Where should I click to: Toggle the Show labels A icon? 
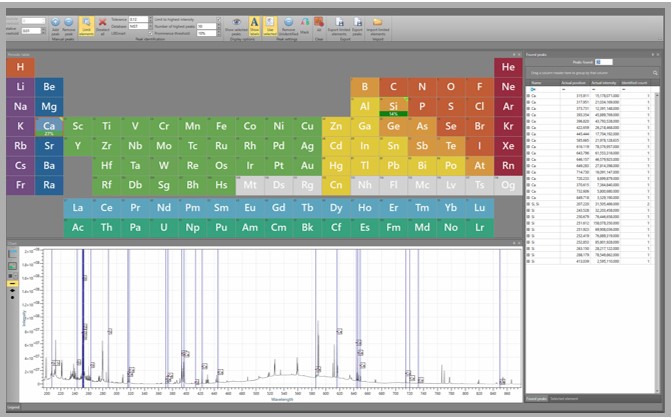pos(255,26)
